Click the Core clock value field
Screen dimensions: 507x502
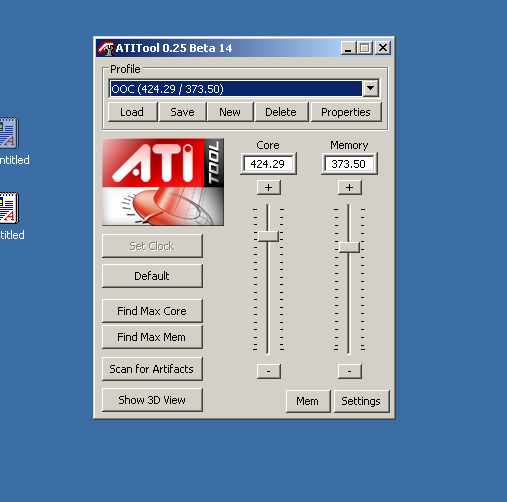(x=268, y=164)
